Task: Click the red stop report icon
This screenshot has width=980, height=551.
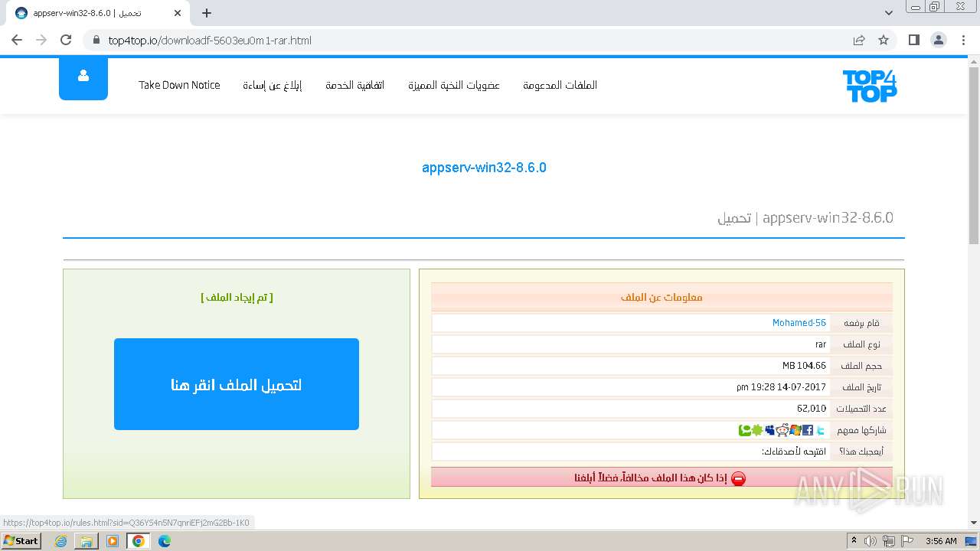Action: [738, 478]
